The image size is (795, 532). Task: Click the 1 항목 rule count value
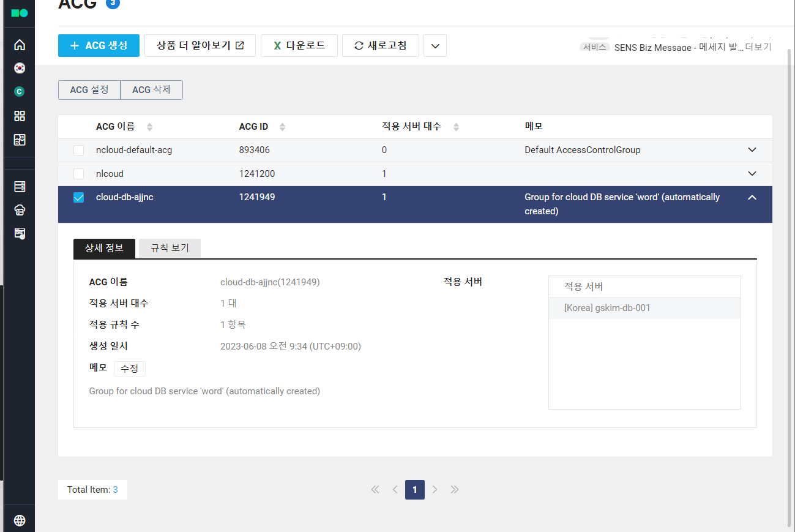[x=233, y=324]
